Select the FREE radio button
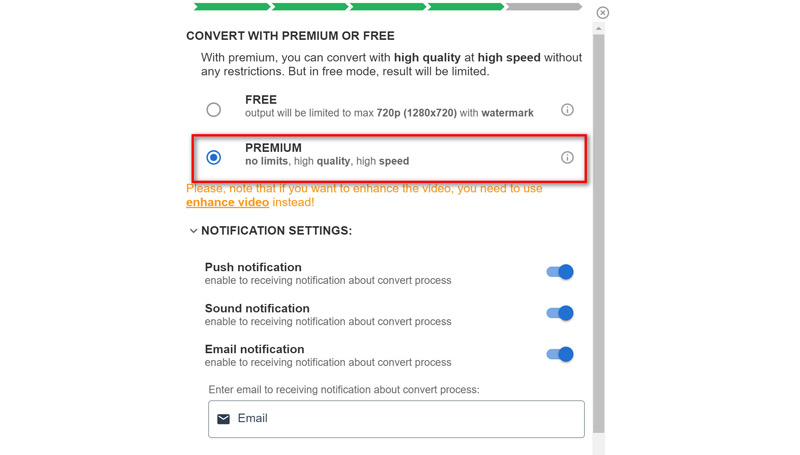The image size is (800, 455). 214,110
